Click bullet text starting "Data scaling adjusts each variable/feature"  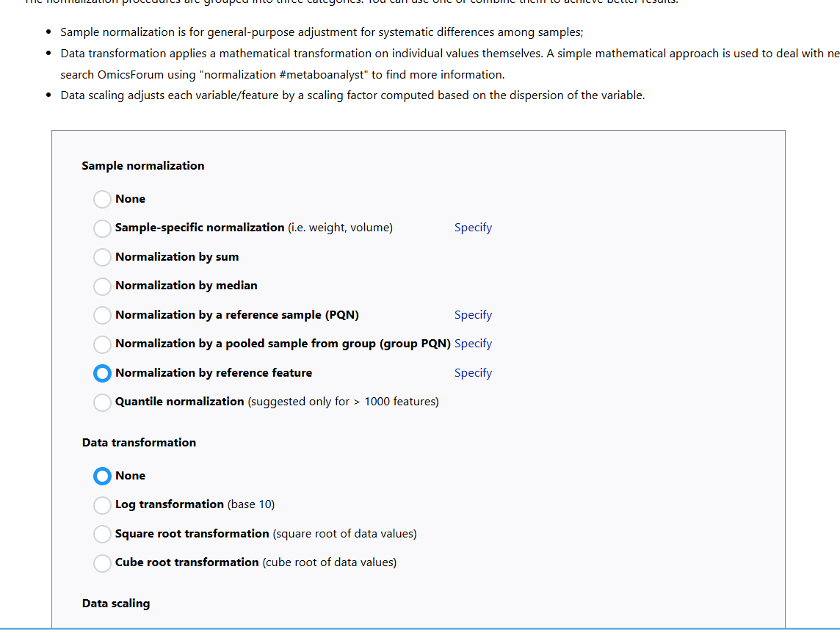pyautogui.click(x=352, y=95)
